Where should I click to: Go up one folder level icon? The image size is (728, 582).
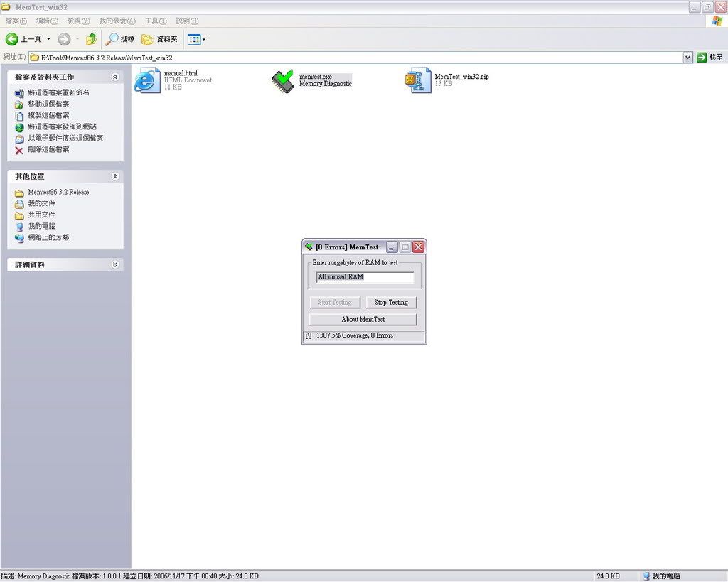(x=92, y=40)
